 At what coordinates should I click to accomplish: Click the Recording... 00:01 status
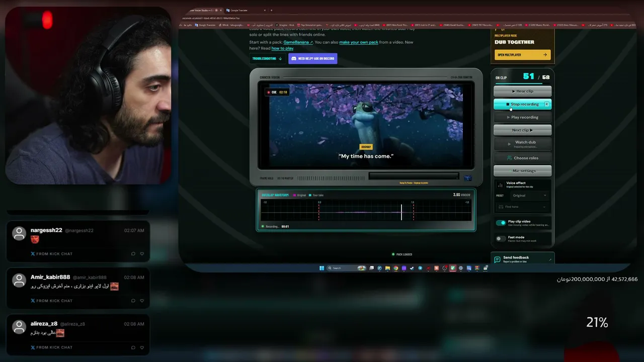tap(275, 227)
